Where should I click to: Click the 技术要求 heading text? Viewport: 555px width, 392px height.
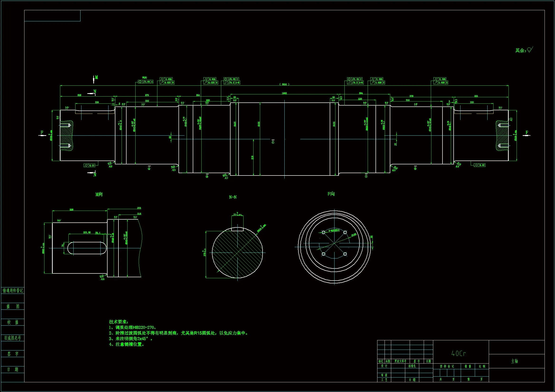[x=118, y=322]
